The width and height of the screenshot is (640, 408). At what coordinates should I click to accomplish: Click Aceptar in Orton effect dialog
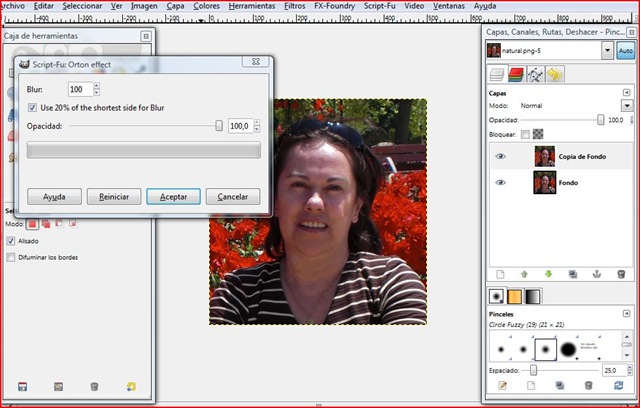coord(173,197)
